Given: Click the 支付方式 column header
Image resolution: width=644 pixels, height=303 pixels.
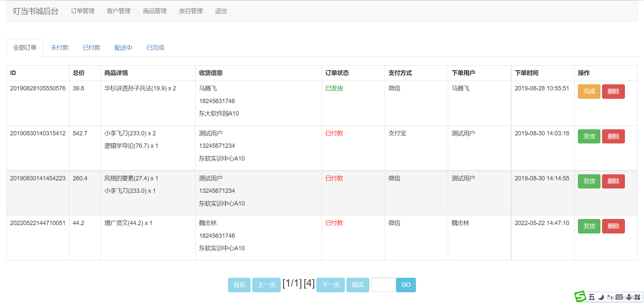Looking at the screenshot, I should (400, 73).
